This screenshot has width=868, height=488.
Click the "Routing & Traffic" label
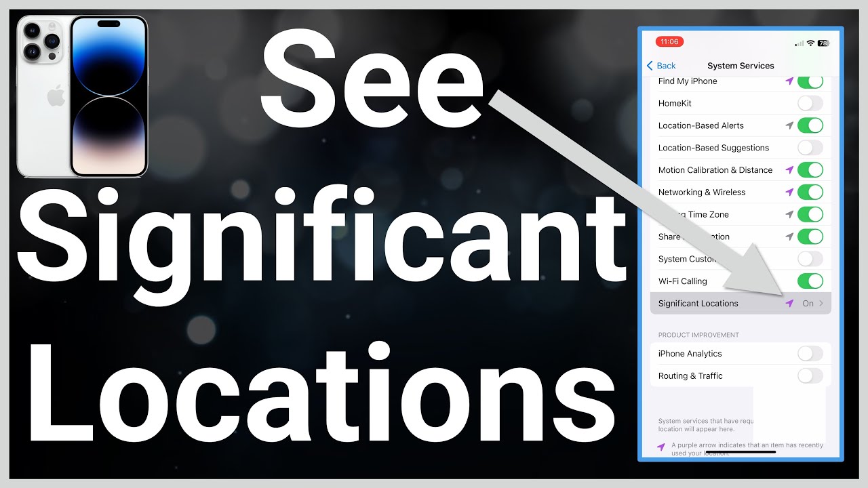690,376
